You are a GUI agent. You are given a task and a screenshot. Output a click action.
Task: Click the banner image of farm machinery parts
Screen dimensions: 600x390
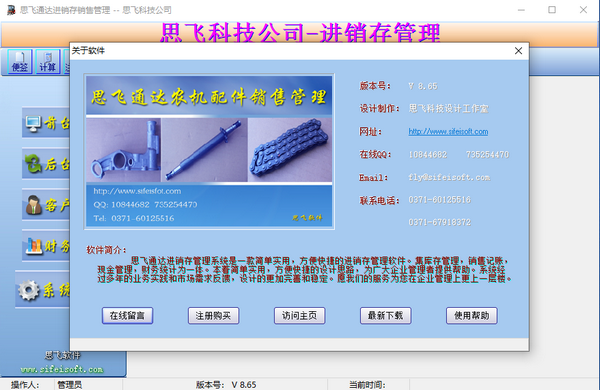(x=209, y=152)
